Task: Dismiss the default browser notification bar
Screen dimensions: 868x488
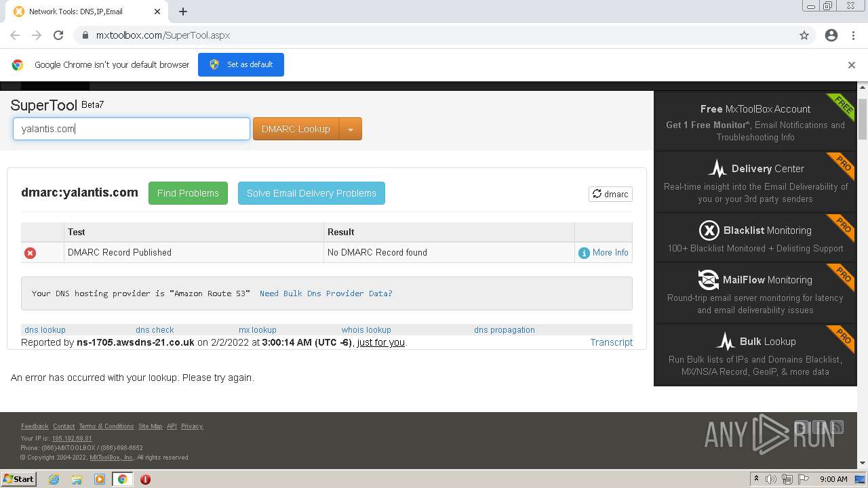Action: [x=852, y=65]
